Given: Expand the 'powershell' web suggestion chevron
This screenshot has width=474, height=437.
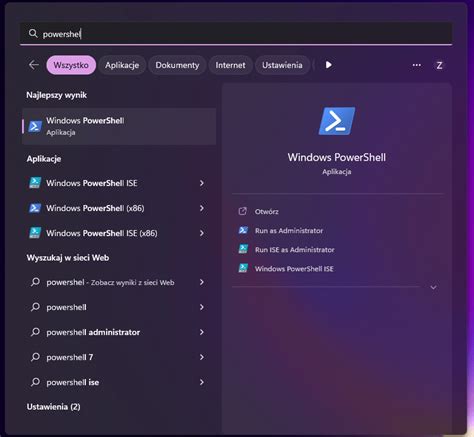Looking at the screenshot, I should tap(202, 307).
